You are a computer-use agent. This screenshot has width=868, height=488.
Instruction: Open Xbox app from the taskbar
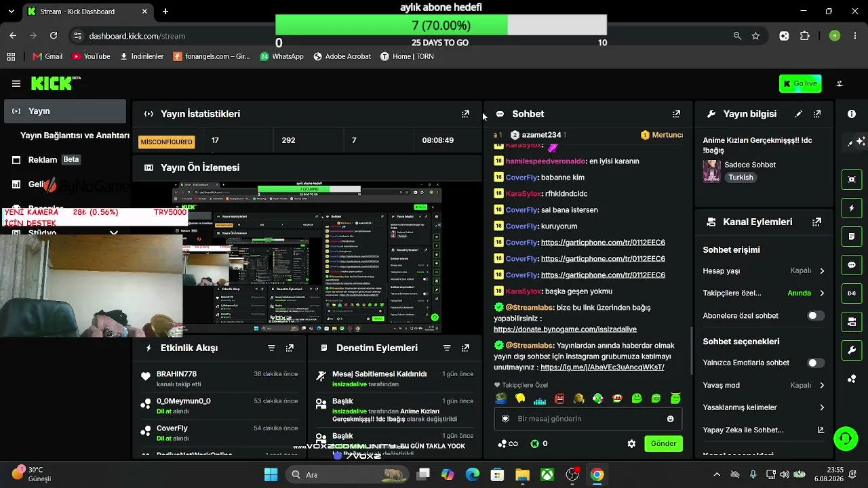547,474
